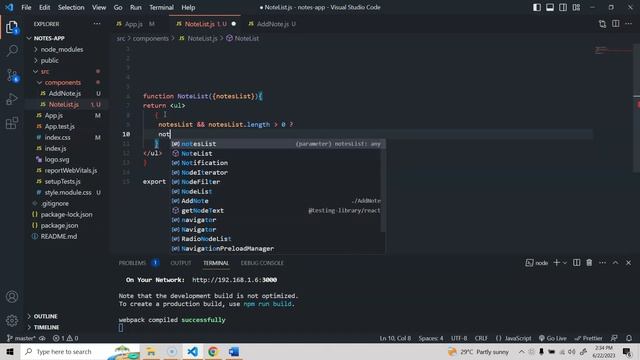640x360 pixels.
Task: Toggle the secondary side bar layout icon
Action: coord(563,7)
